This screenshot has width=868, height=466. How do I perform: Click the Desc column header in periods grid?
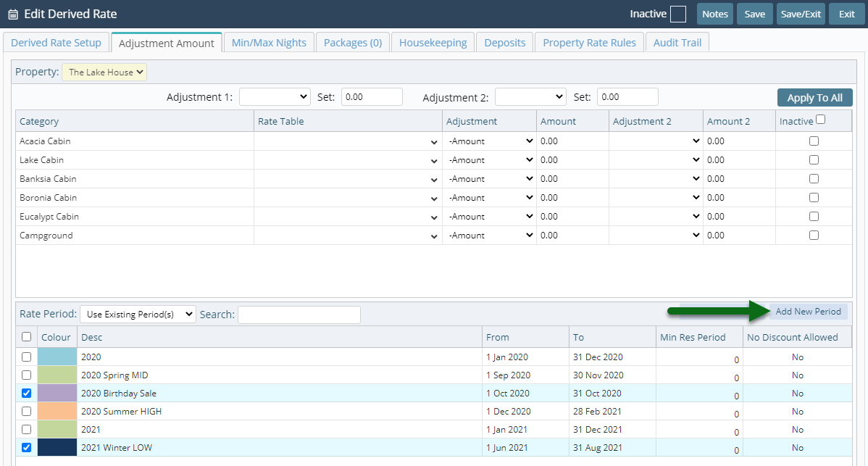280,337
